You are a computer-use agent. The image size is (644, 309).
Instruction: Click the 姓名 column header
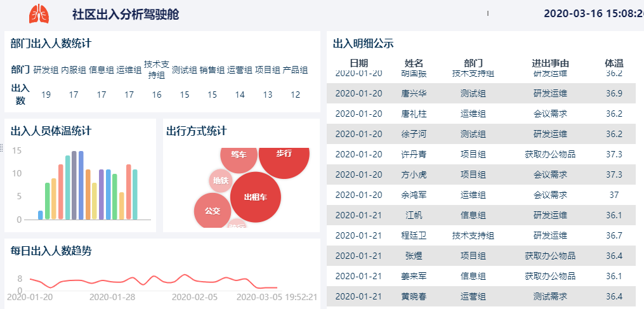pos(414,63)
